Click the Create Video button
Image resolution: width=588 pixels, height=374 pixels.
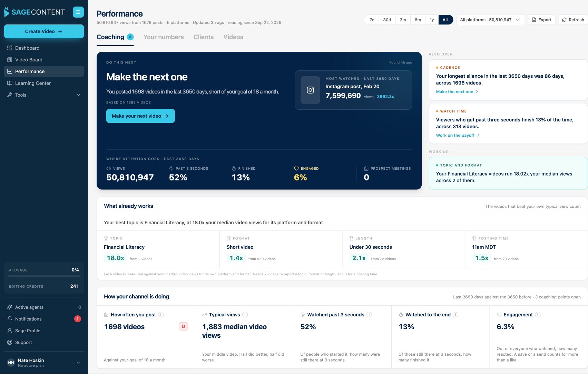[x=44, y=31]
